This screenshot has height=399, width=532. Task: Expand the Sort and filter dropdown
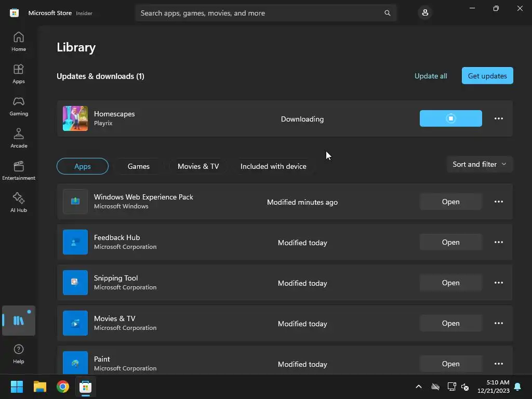click(x=480, y=164)
